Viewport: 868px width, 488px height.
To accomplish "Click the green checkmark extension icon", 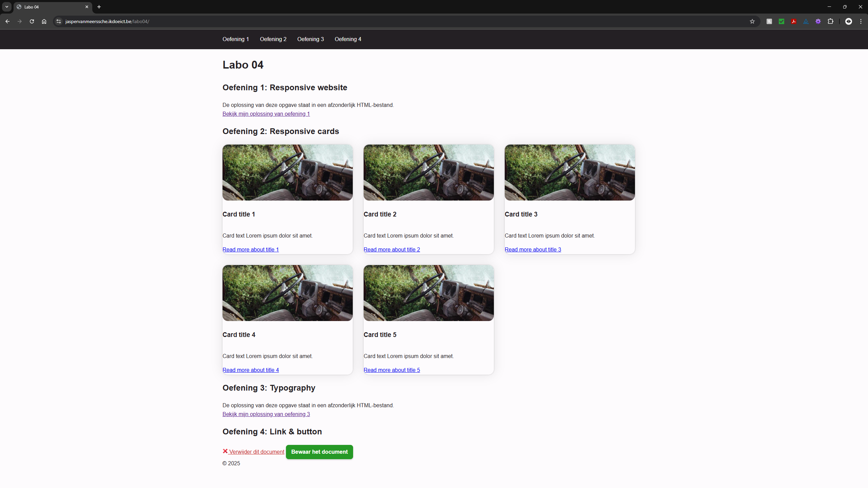I will point(781,21).
